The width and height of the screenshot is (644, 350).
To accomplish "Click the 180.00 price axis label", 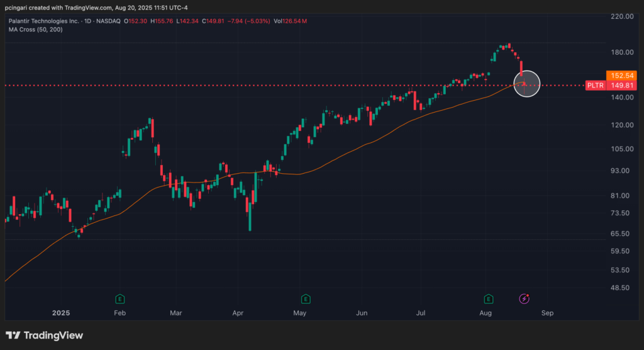I will point(622,52).
